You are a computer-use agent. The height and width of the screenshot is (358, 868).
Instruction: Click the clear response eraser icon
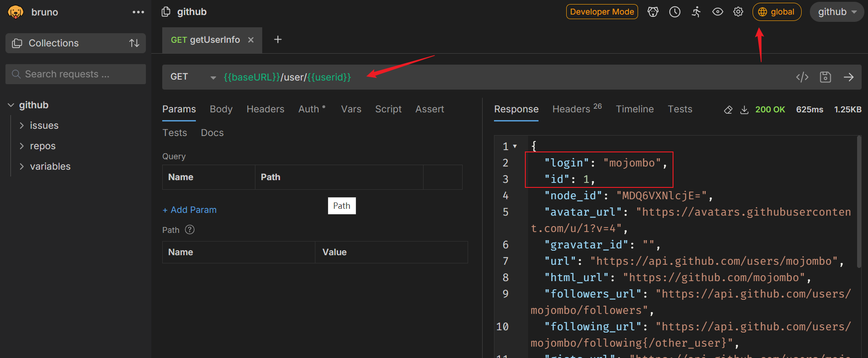[x=728, y=110]
